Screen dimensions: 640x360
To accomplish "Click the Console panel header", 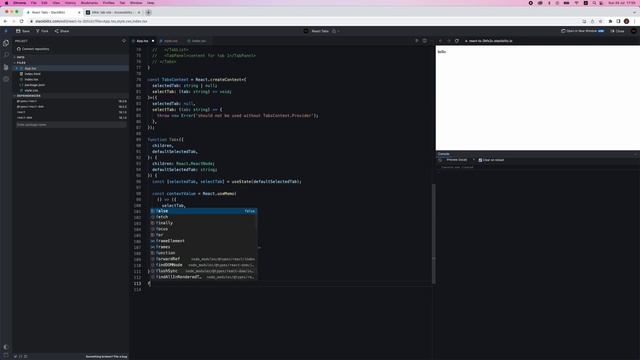I will (444, 154).
